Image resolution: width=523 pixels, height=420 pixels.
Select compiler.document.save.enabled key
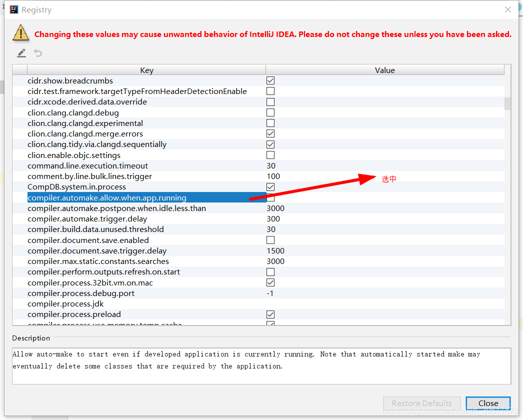[x=88, y=240]
